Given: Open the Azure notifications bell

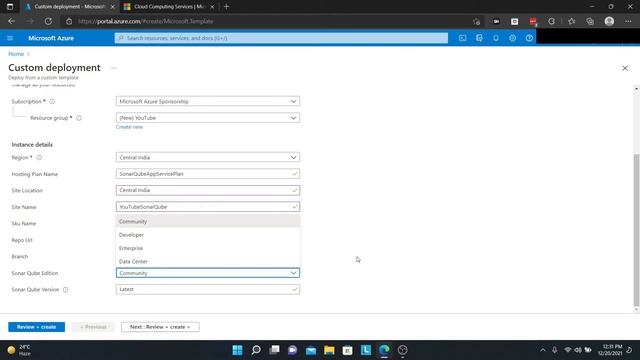Looking at the screenshot, I should pyautogui.click(x=496, y=38).
